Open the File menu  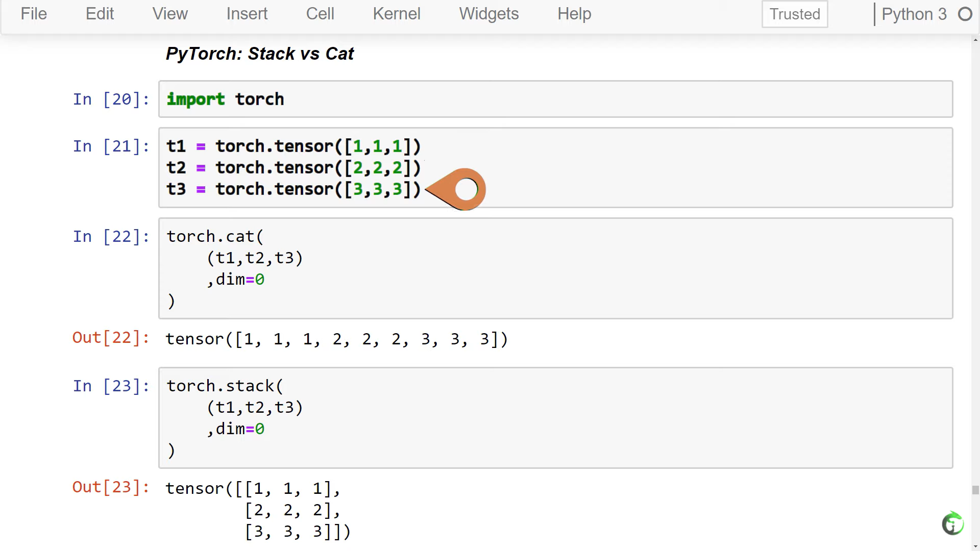coord(34,14)
